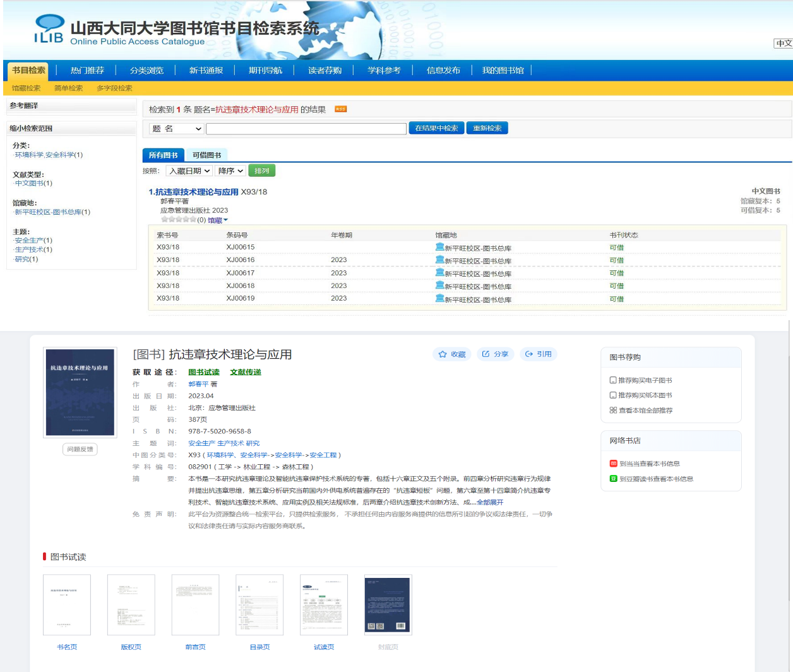This screenshot has height=672, width=793.
Task: Collapse the 馆藏 holdings expander
Action: (x=218, y=220)
